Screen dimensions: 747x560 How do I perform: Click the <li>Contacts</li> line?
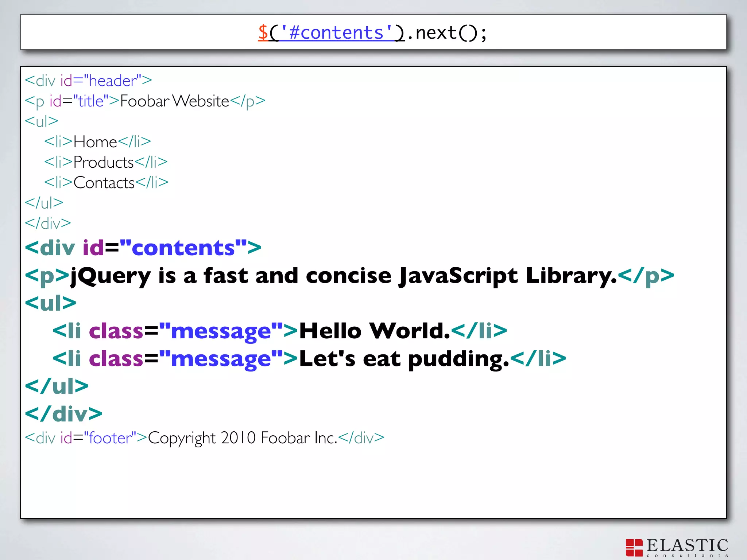pyautogui.click(x=106, y=183)
